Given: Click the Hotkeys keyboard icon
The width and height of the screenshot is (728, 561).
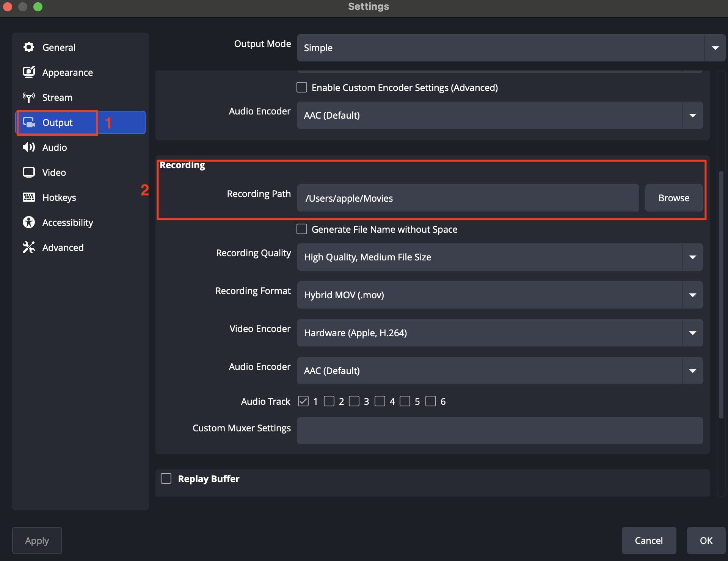Looking at the screenshot, I should click(x=29, y=197).
